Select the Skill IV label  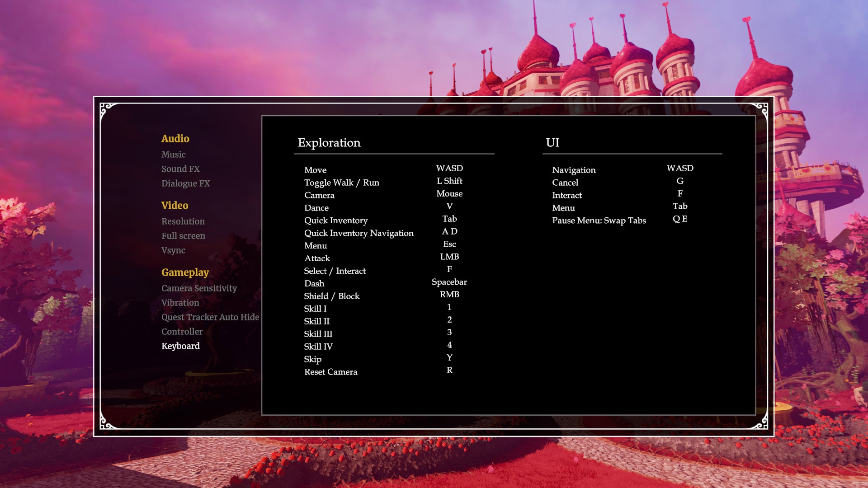click(x=318, y=347)
